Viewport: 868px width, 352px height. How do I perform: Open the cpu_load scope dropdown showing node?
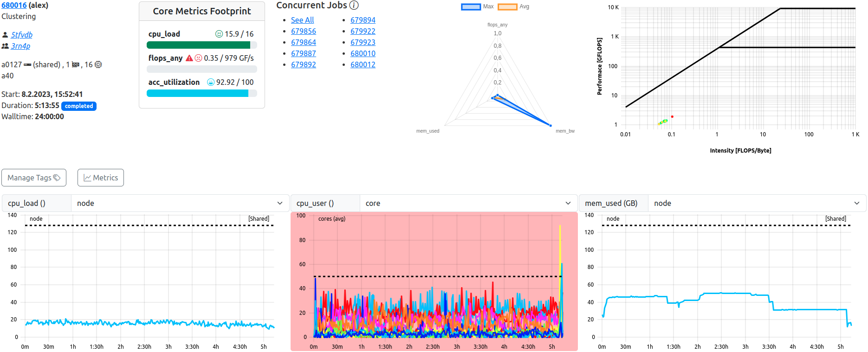click(x=180, y=203)
